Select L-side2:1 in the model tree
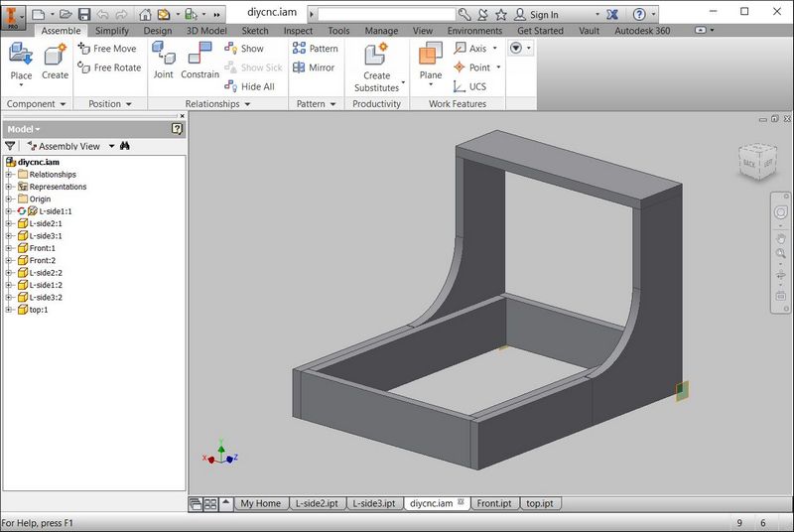This screenshot has width=794, height=532. pos(46,223)
